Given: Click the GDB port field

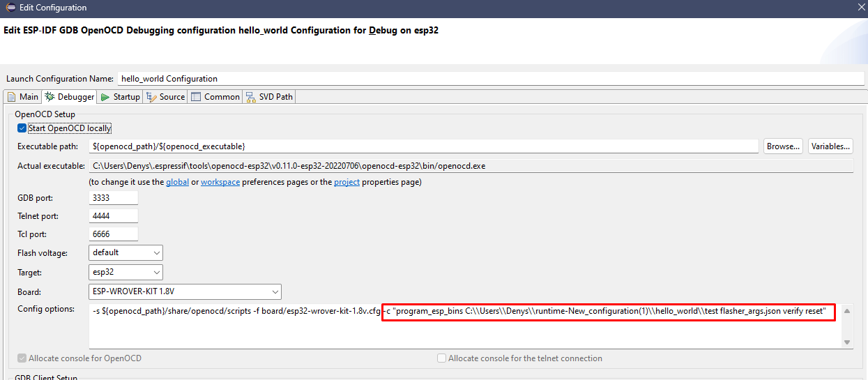Looking at the screenshot, I should click(114, 198).
